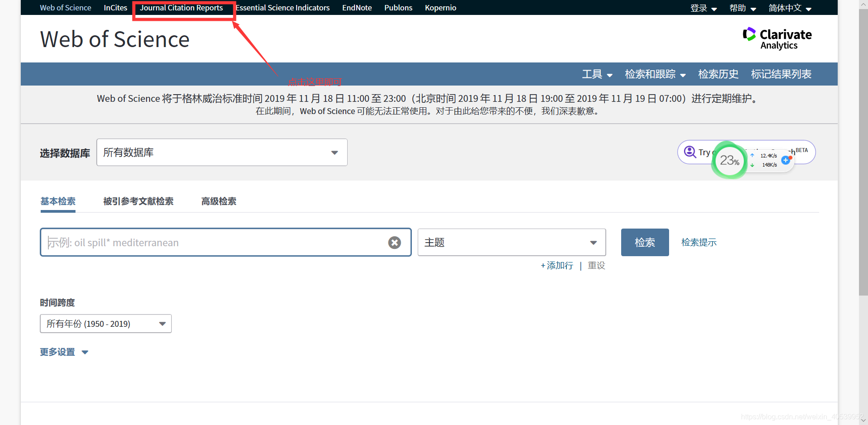This screenshot has height=425, width=868.
Task: Switch to 高级检索 tab
Action: [x=219, y=201]
